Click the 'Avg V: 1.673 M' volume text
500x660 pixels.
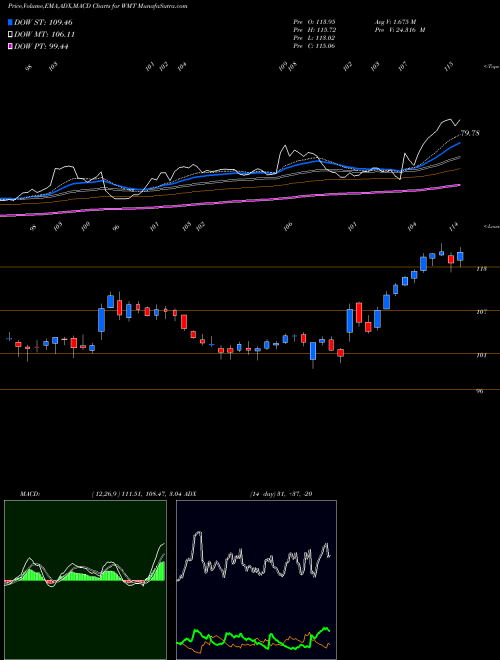395,22
